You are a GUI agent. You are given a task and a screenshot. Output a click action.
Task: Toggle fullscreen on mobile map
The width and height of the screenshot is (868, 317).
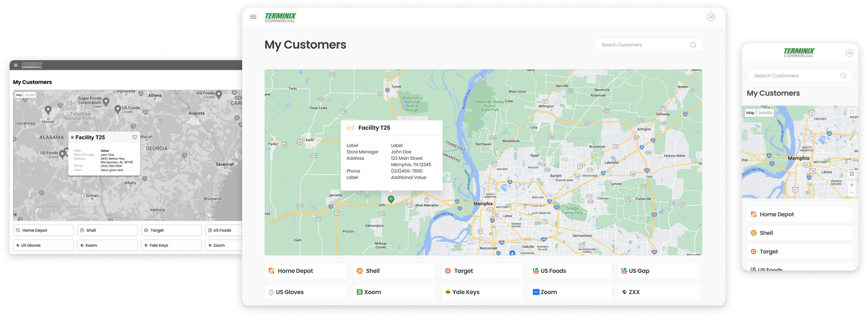point(852,112)
